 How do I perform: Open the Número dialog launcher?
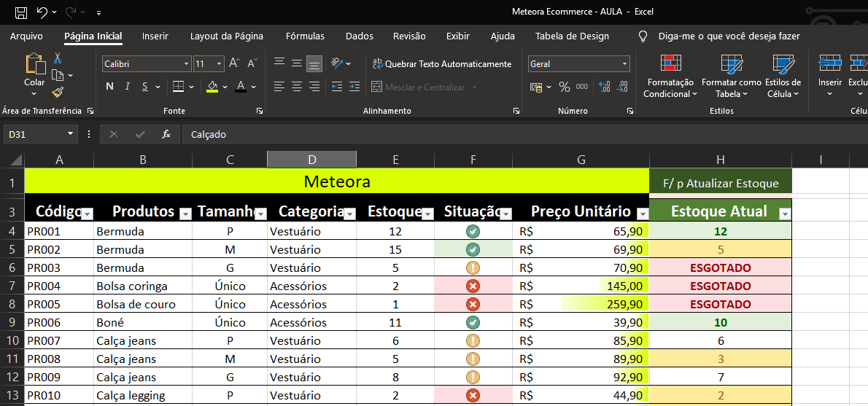tap(629, 112)
